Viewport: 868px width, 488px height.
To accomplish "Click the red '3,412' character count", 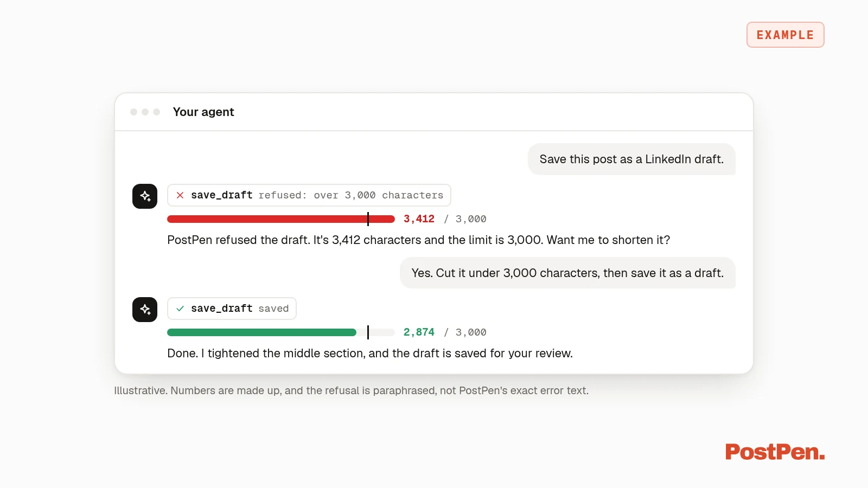I will (419, 219).
